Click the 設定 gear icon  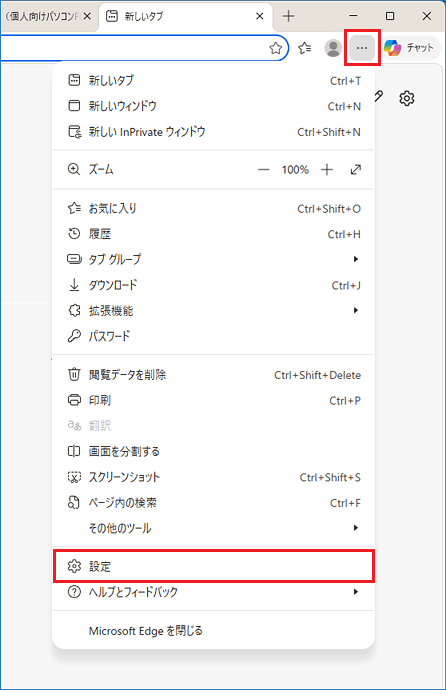coord(74,566)
